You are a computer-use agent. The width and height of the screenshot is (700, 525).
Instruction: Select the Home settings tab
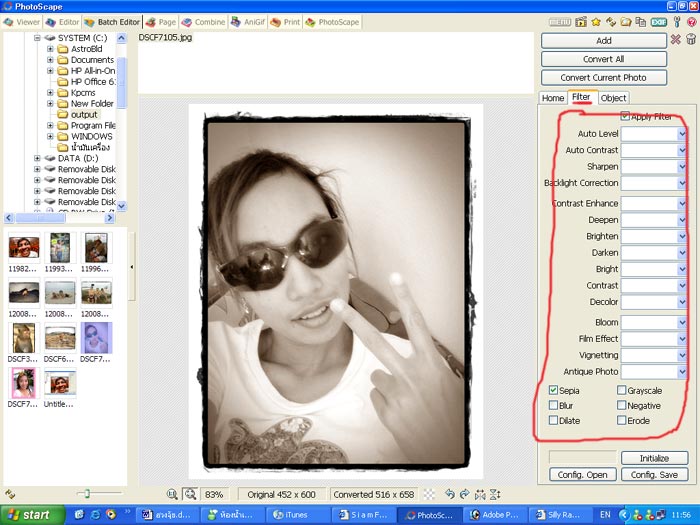coord(553,98)
